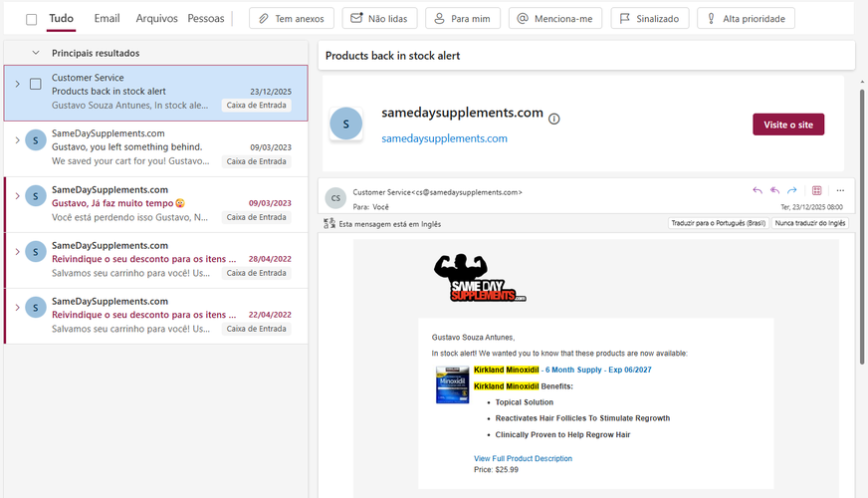Viewport: 868px width, 498px height.
Task: Click the Visite o site button
Action: [x=788, y=124]
